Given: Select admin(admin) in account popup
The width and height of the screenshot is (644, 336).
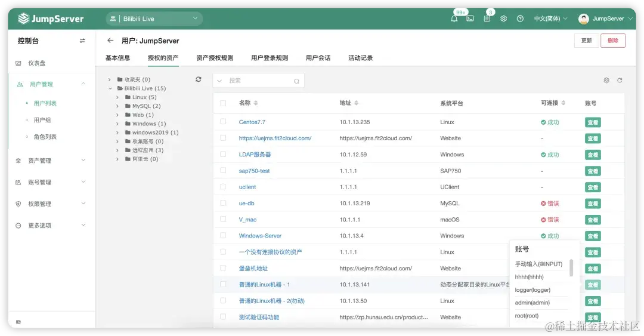Looking at the screenshot, I should coord(532,303).
